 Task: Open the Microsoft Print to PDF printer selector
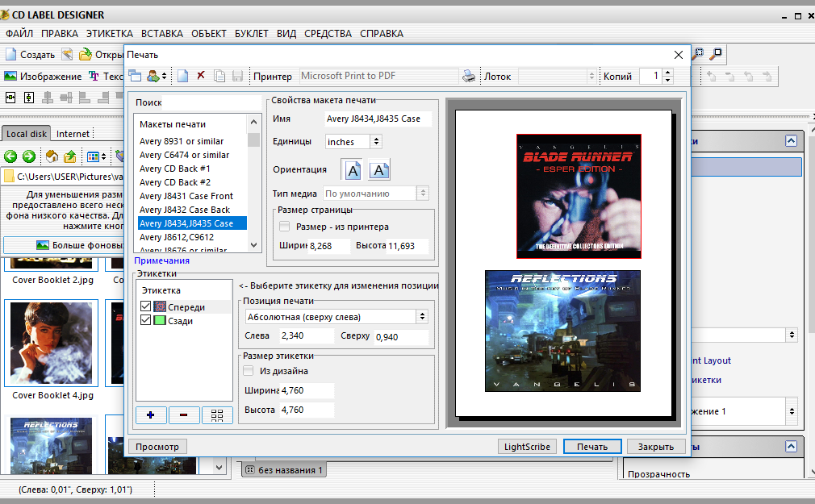(378, 76)
